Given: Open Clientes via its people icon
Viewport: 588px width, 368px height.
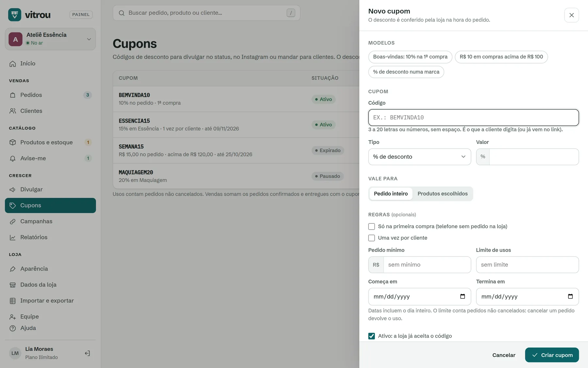Looking at the screenshot, I should click(x=13, y=111).
